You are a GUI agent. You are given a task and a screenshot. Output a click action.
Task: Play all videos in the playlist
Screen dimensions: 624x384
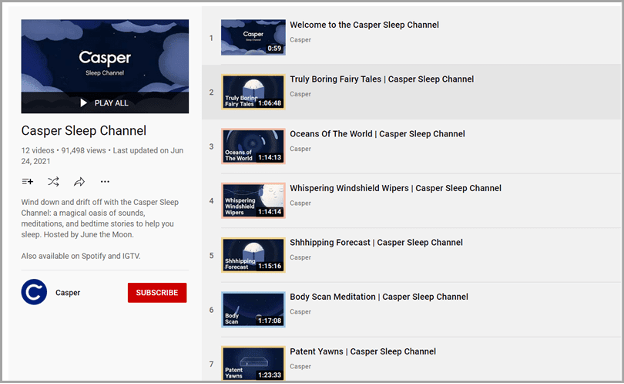[x=105, y=103]
